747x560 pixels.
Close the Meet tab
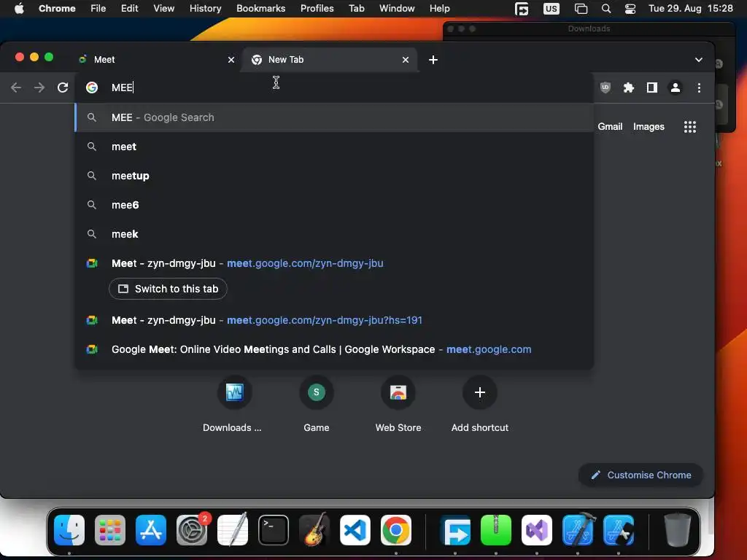coord(231,60)
